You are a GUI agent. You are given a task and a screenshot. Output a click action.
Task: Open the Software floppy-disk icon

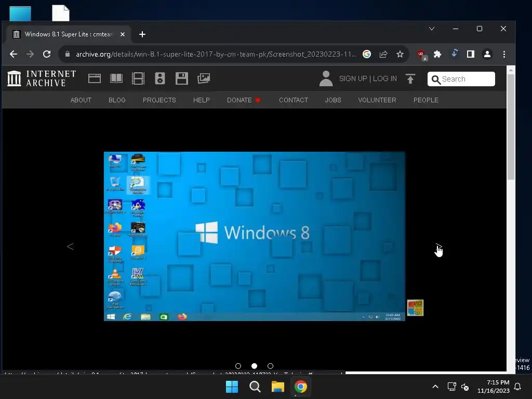(181, 78)
